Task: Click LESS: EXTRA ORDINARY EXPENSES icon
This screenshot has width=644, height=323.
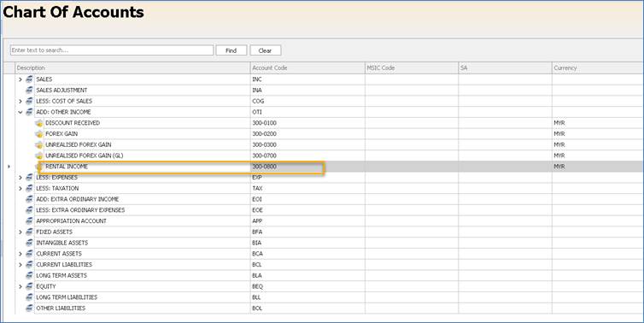Action: [29, 210]
